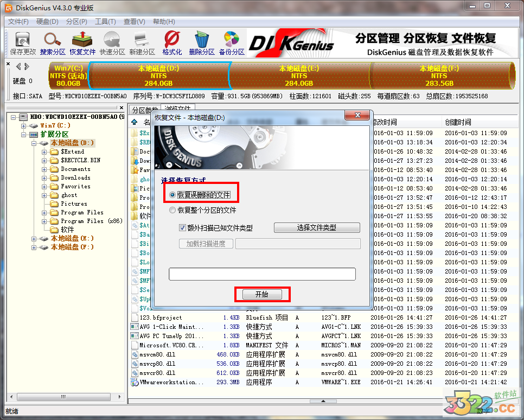Click the Microsoft.VC80.CR manifest file icon
The height and width of the screenshot is (420, 524).
135,345
